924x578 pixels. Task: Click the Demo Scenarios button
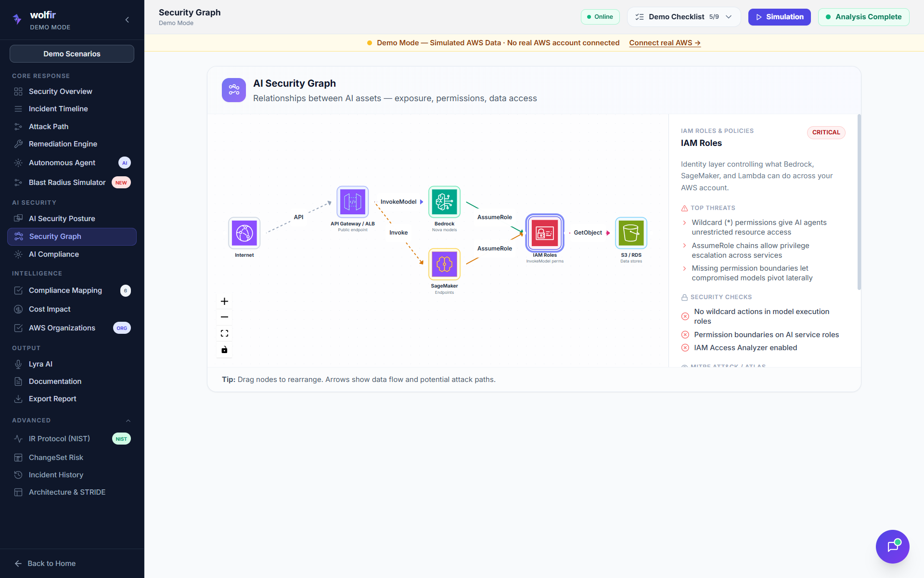tap(72, 54)
